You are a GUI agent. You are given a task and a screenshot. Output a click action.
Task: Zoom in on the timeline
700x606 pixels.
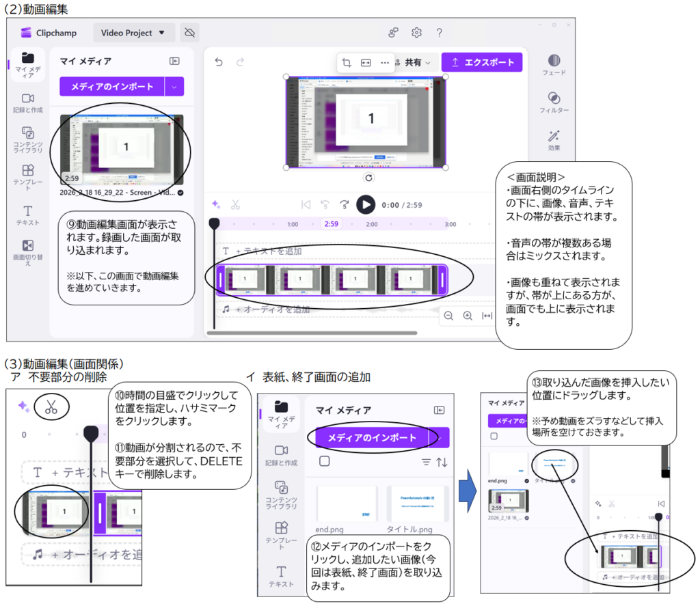468,316
